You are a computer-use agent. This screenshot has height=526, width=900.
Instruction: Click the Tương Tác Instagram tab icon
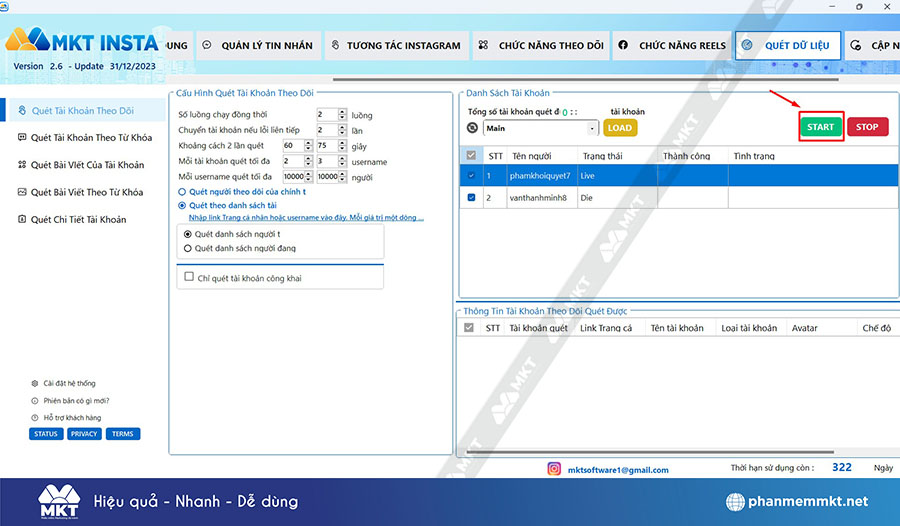pos(335,45)
